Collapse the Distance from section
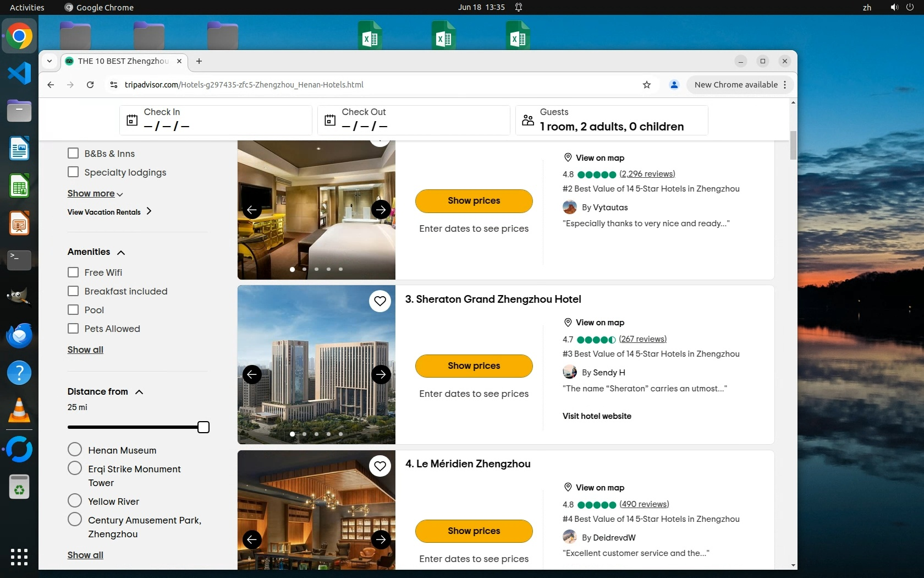This screenshot has height=578, width=924. pyautogui.click(x=139, y=392)
